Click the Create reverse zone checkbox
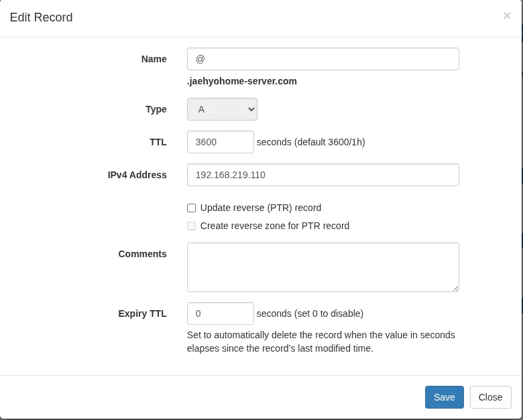 (192, 226)
